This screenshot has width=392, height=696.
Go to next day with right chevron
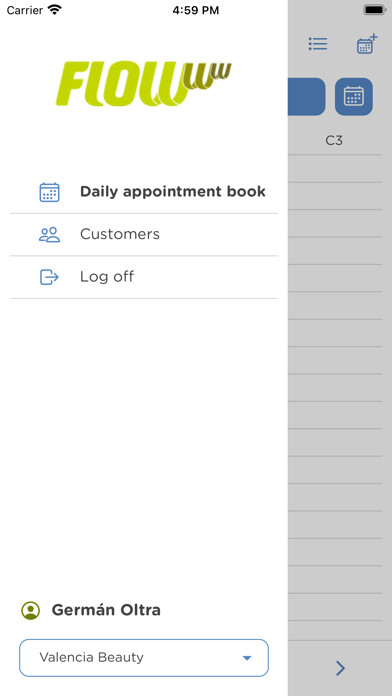[x=340, y=668]
